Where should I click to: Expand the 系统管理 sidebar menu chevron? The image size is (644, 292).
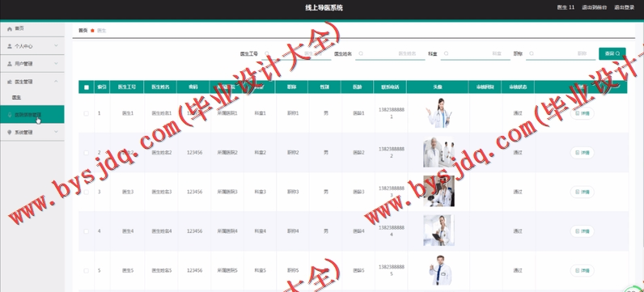57,132
